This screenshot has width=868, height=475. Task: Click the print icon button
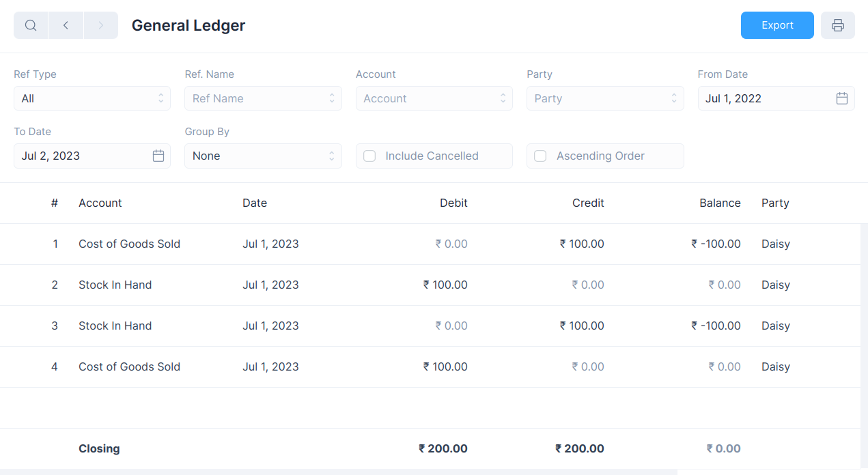click(x=837, y=25)
